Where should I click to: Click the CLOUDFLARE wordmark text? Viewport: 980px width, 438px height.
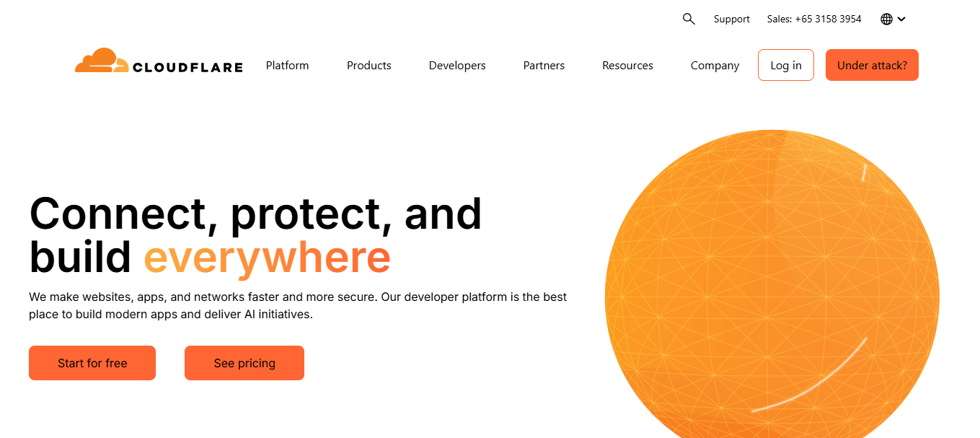pos(187,68)
